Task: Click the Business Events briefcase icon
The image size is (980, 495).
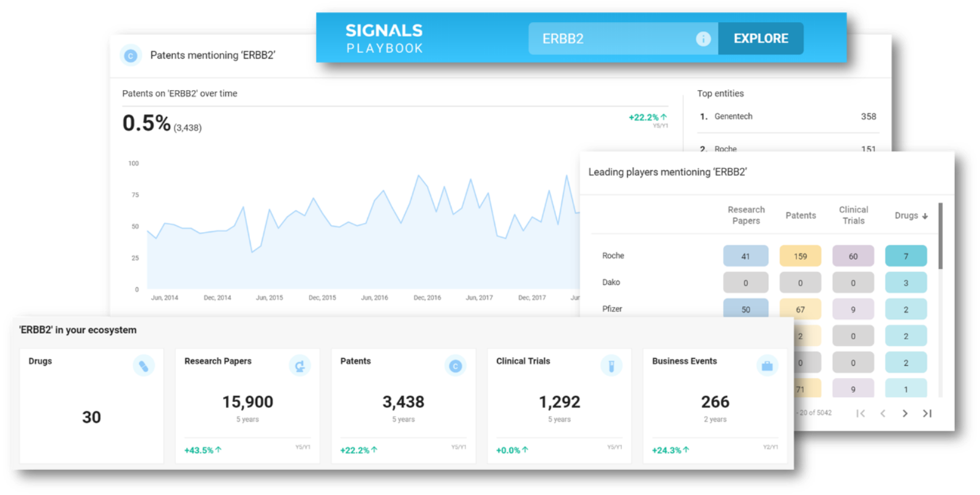Action: tap(767, 366)
